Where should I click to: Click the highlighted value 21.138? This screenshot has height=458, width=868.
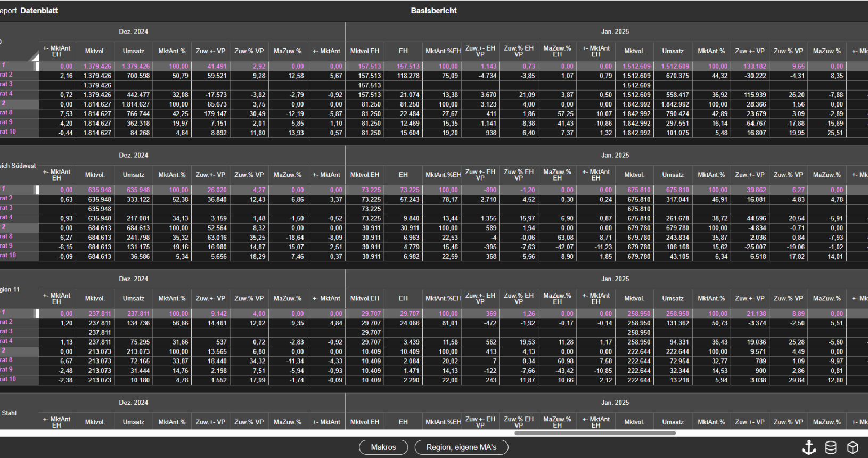coord(750,314)
